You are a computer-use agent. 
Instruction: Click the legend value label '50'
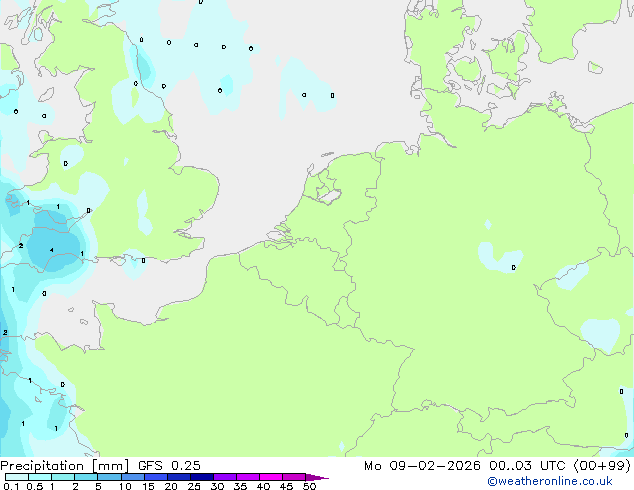[x=309, y=486]
